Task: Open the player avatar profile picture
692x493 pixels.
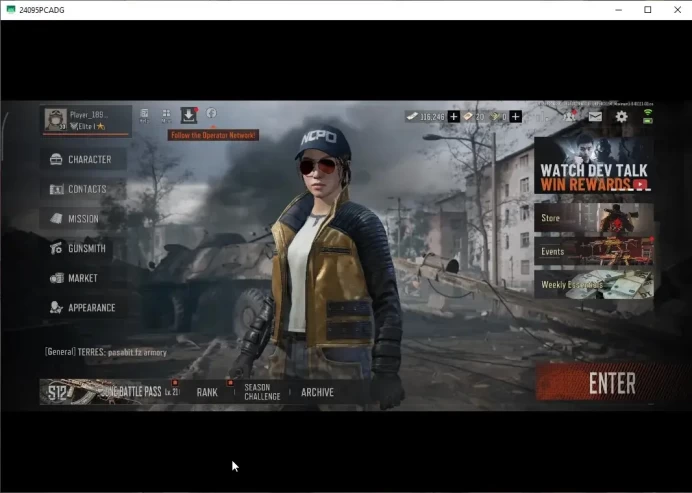Action: [56, 119]
